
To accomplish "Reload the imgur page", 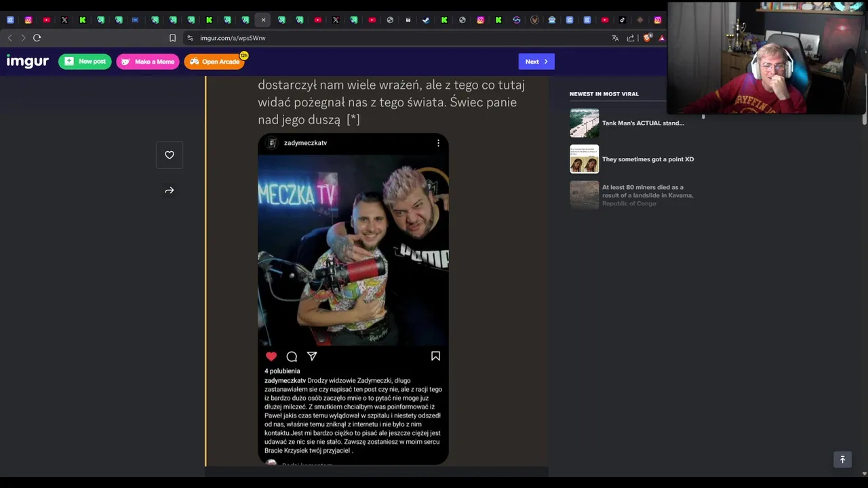I will pos(37,38).
